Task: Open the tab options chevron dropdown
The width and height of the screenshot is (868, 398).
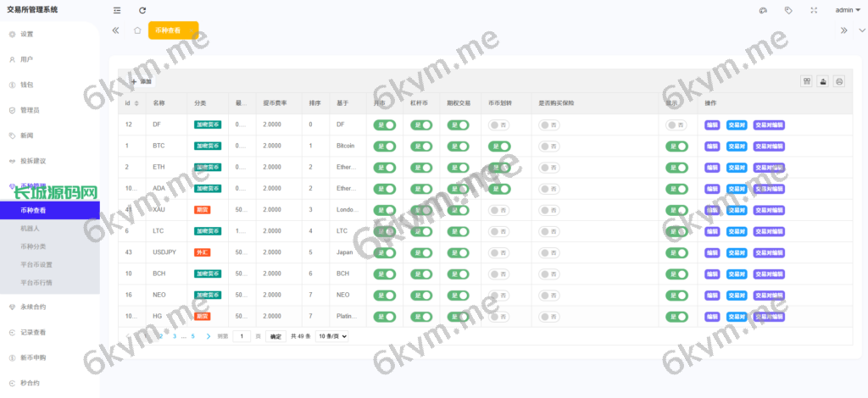Action: coord(861,30)
